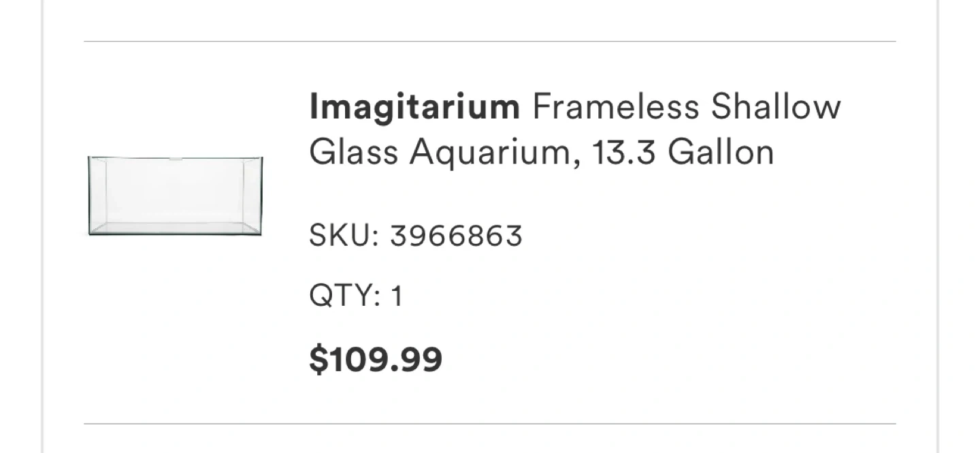
Task: Click the QTY label
Action: (x=344, y=296)
